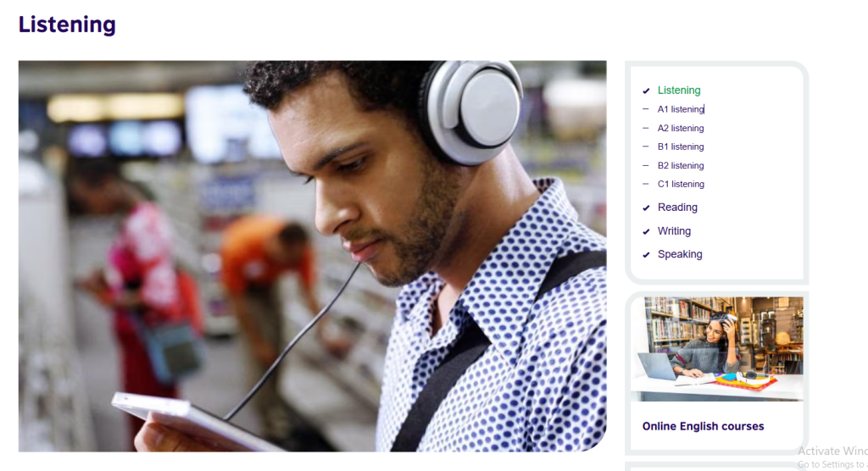Select the B1 listening link
Screen dimensions: 868x471
(x=681, y=147)
